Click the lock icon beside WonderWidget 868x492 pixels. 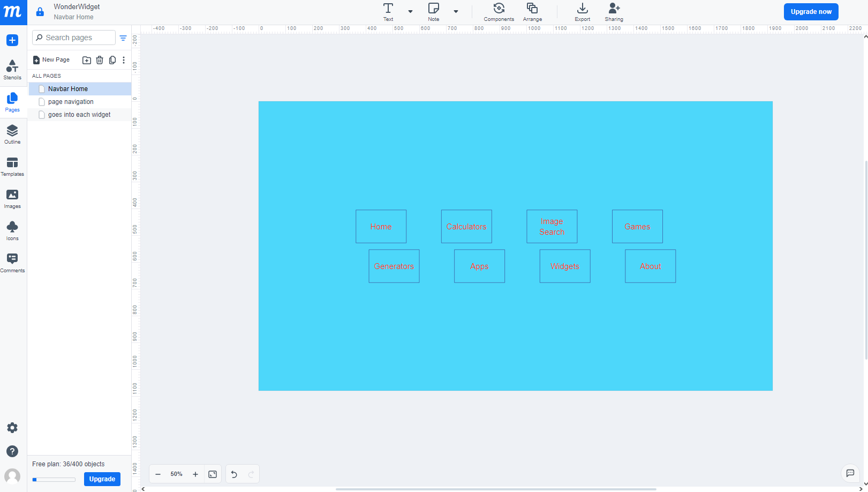(40, 12)
